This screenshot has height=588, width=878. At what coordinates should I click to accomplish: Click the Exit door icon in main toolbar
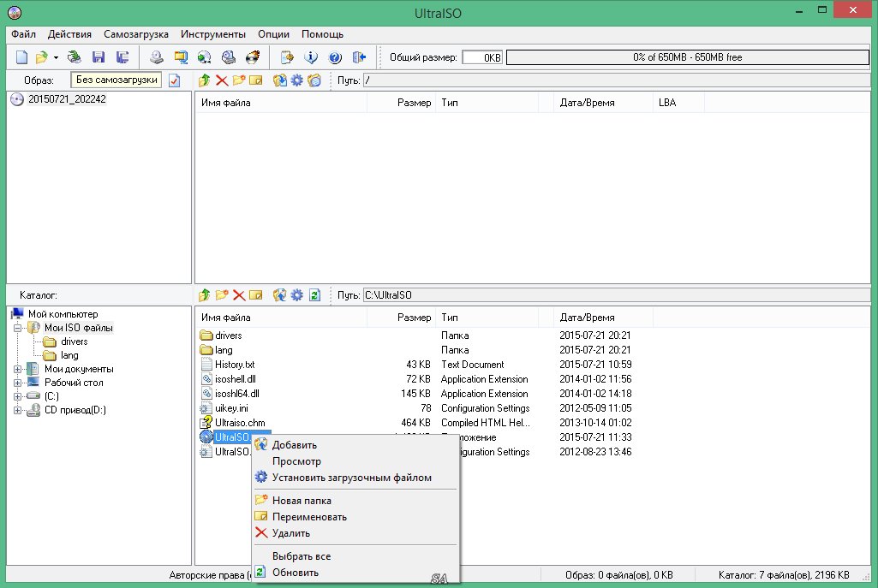click(x=359, y=57)
